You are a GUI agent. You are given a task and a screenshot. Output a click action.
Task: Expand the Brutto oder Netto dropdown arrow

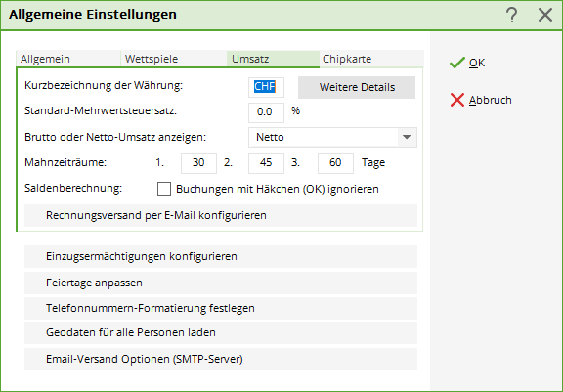(407, 137)
